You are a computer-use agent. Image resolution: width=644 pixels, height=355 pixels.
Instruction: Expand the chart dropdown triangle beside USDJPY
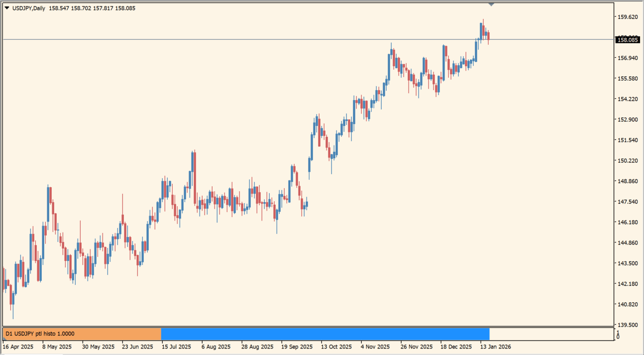(8, 8)
